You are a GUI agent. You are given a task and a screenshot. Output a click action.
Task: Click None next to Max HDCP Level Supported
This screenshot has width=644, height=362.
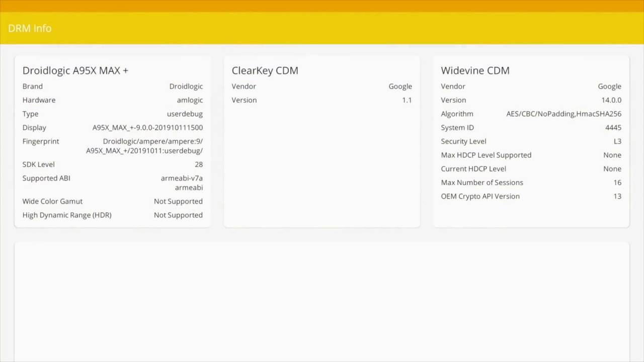(612, 155)
